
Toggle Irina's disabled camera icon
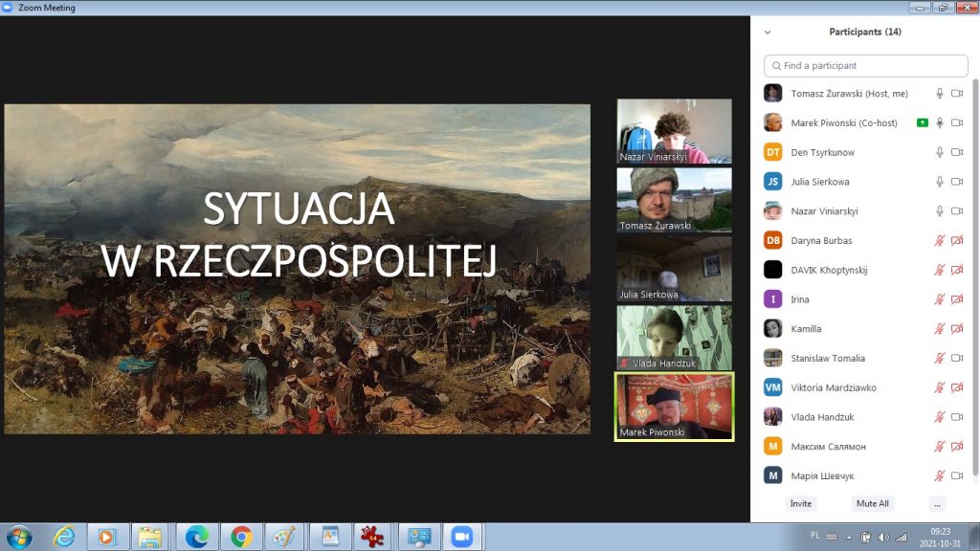[x=956, y=299]
